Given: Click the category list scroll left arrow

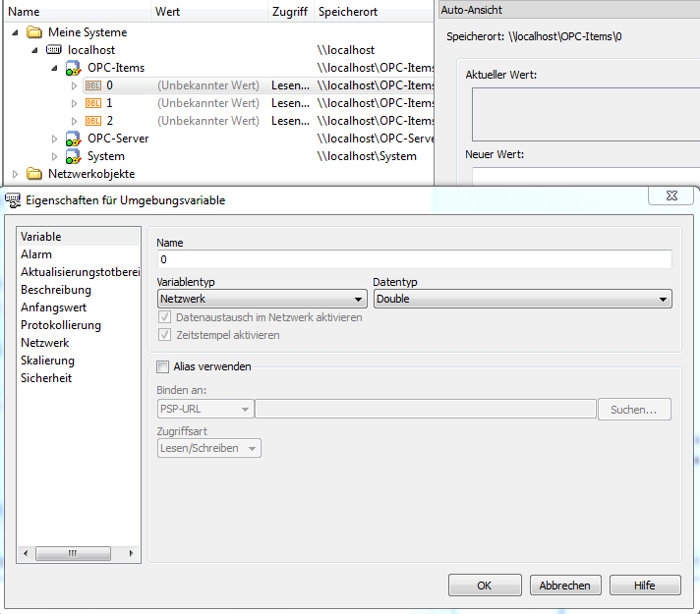Looking at the screenshot, I should [x=26, y=553].
